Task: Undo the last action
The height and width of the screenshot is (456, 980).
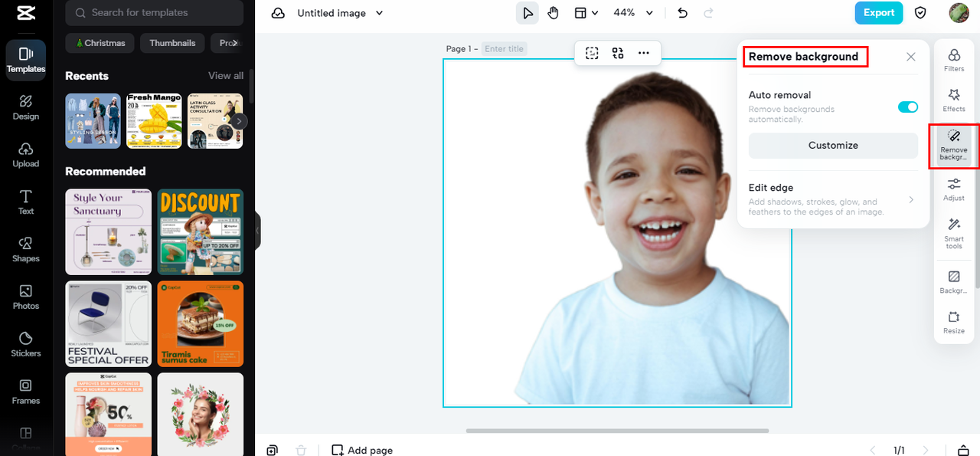Action: (x=683, y=13)
